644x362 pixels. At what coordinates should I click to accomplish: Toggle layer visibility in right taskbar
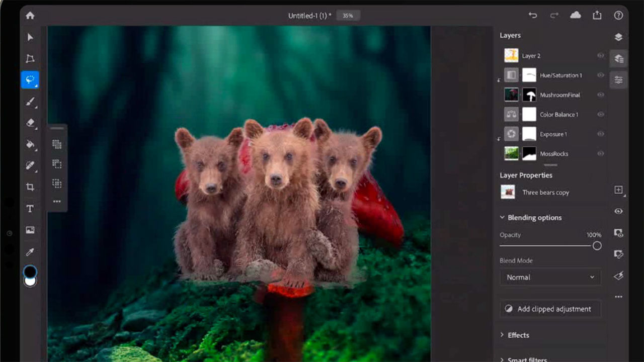pyautogui.click(x=619, y=211)
